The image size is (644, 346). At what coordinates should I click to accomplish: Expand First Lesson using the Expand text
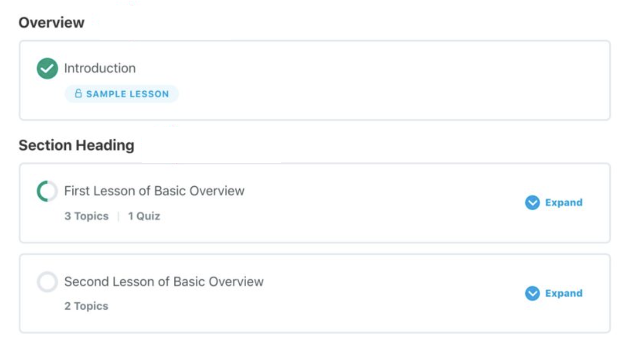564,203
